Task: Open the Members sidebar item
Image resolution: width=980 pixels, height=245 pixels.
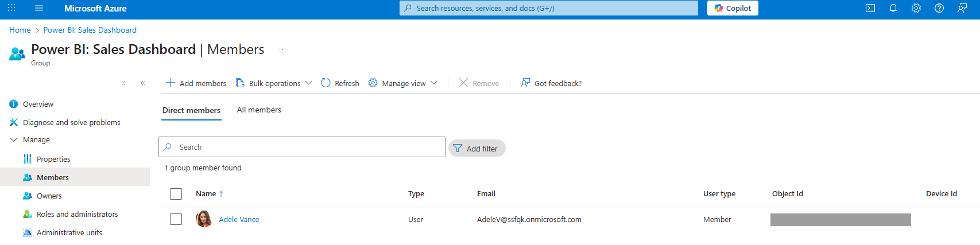Action: [75, 177]
